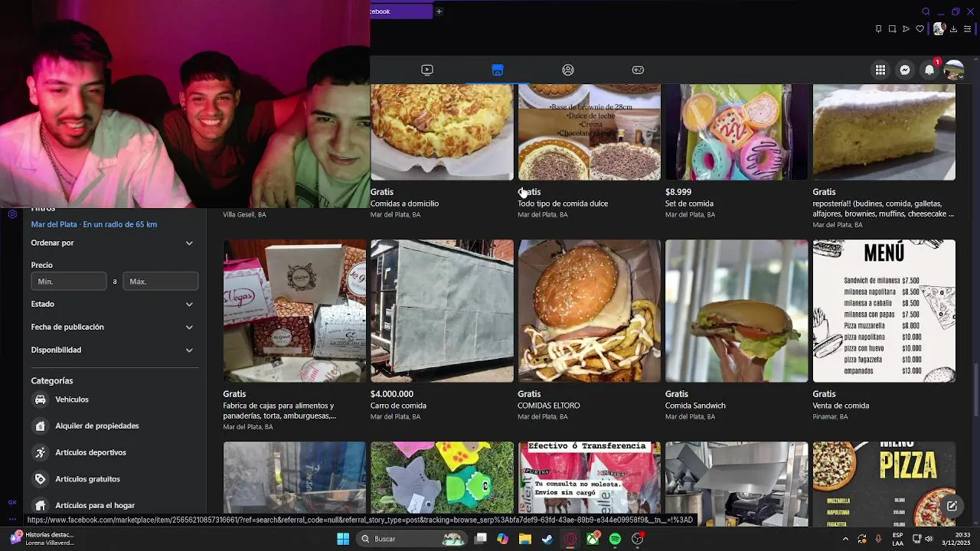
Task: Expand the Estado filter
Action: (x=114, y=304)
